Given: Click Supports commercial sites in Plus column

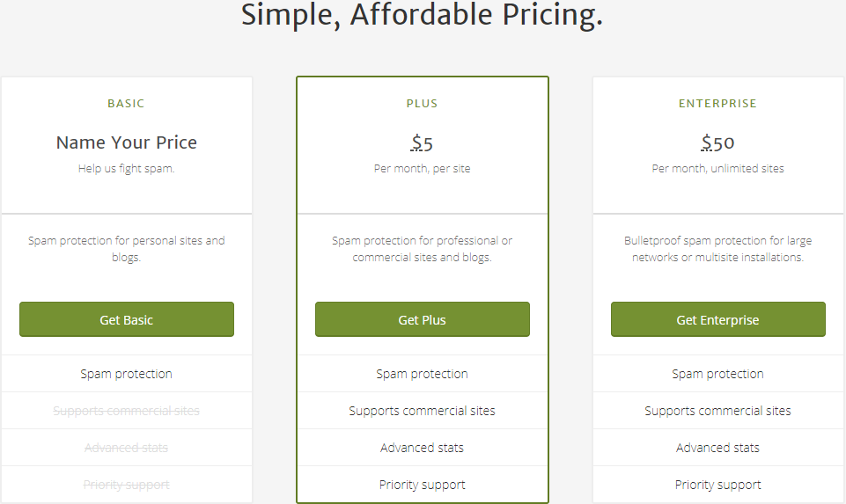Looking at the screenshot, I should pos(422,411).
